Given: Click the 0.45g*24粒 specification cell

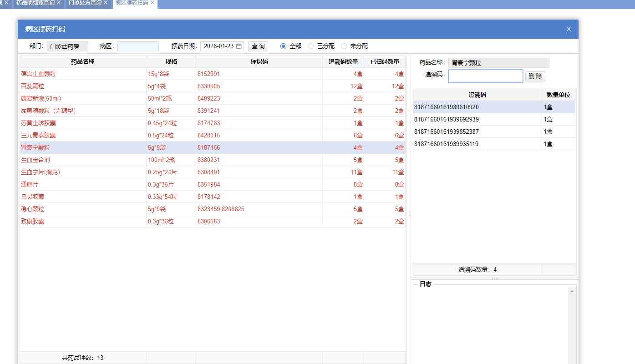Looking at the screenshot, I should point(171,123).
